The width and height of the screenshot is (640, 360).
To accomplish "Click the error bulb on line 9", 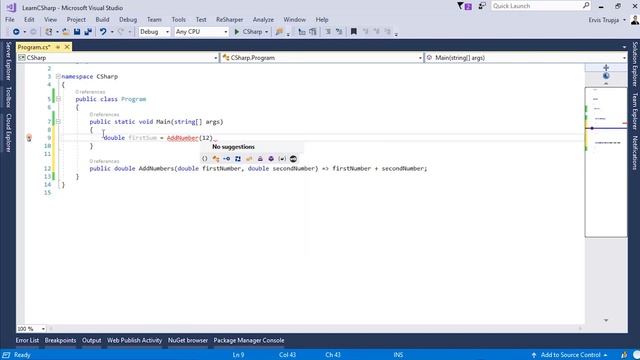I will [x=29, y=138].
